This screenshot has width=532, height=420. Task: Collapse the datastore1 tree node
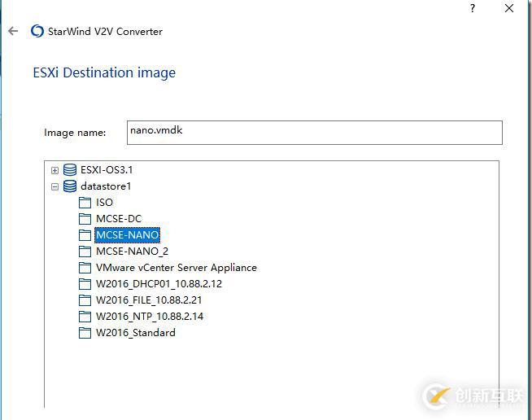click(55, 186)
